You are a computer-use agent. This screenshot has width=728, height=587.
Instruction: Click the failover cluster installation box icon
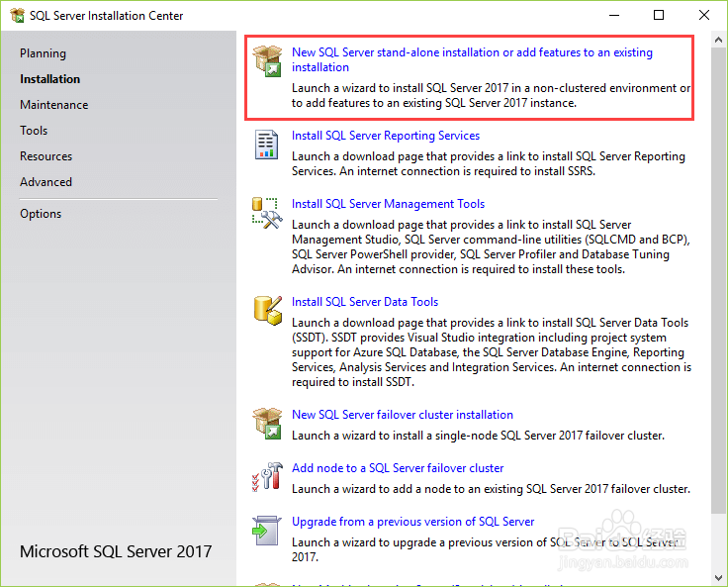click(x=267, y=423)
